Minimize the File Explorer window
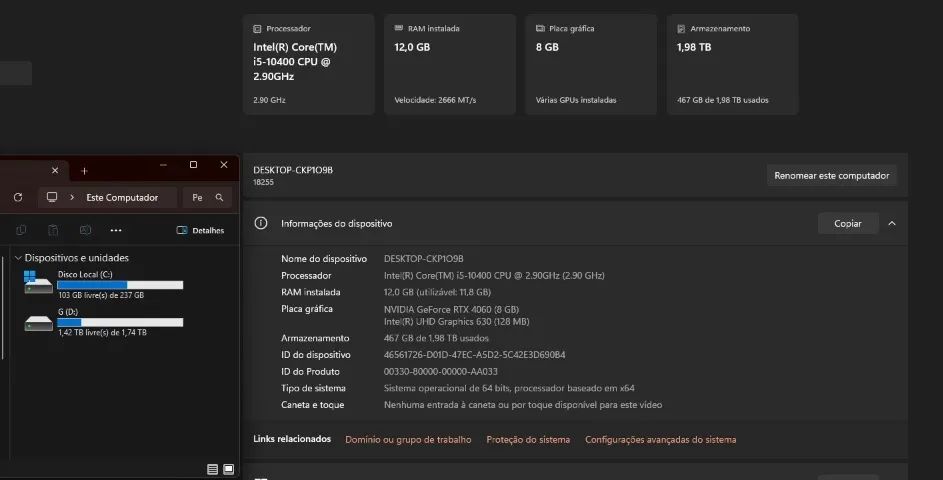This screenshot has height=480, width=943. pyautogui.click(x=163, y=165)
